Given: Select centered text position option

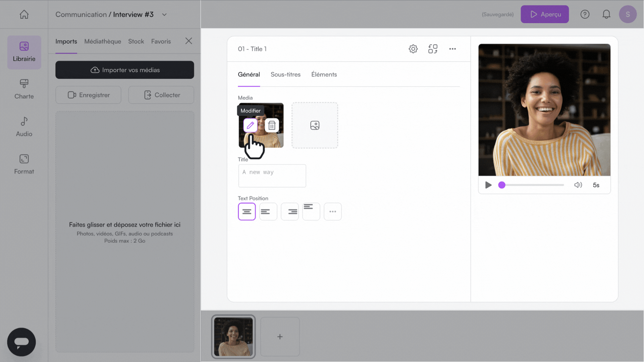Looking at the screenshot, I should coord(247,212).
